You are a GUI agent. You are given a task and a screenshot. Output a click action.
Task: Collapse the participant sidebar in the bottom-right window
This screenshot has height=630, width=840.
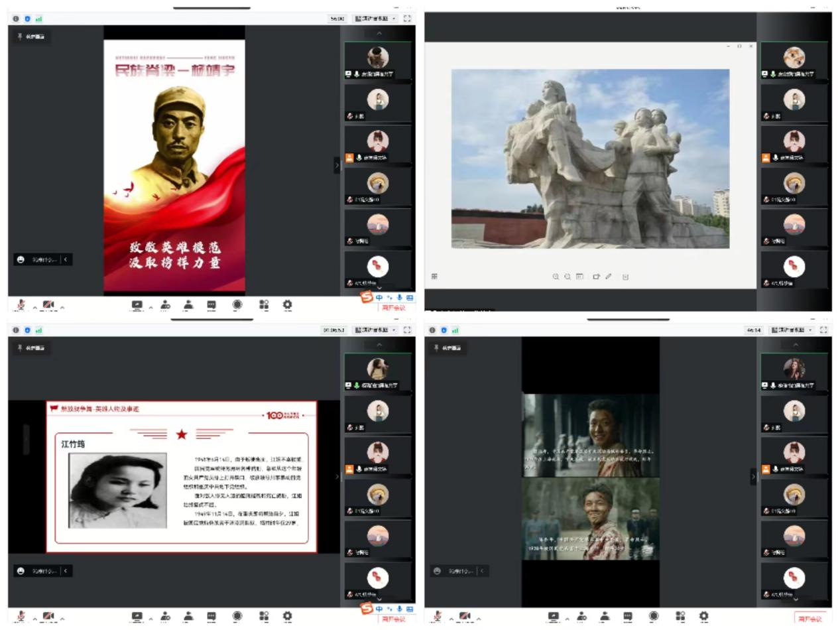[753, 476]
